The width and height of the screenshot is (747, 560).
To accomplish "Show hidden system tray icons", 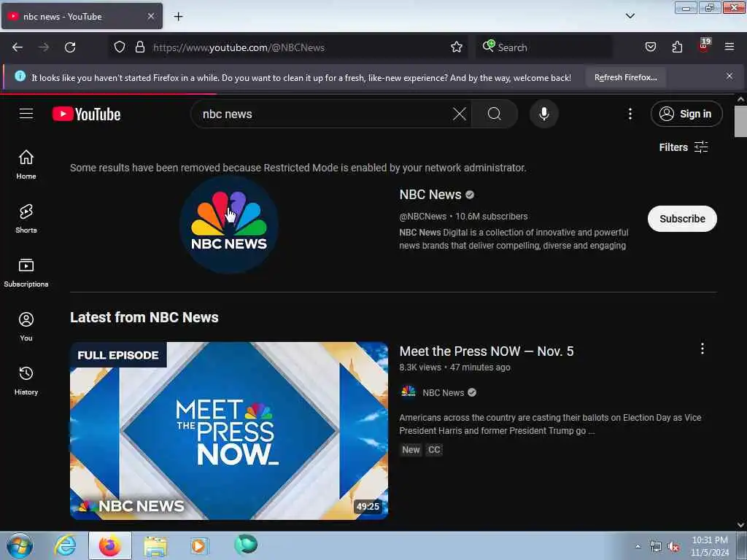I will tap(638, 546).
